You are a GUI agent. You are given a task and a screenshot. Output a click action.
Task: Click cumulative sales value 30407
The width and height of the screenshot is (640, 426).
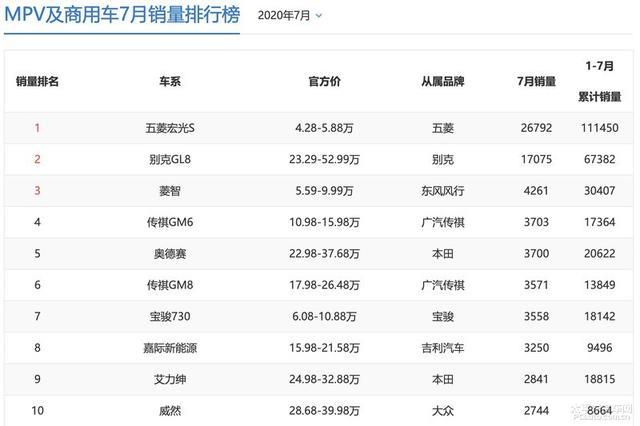pyautogui.click(x=600, y=191)
